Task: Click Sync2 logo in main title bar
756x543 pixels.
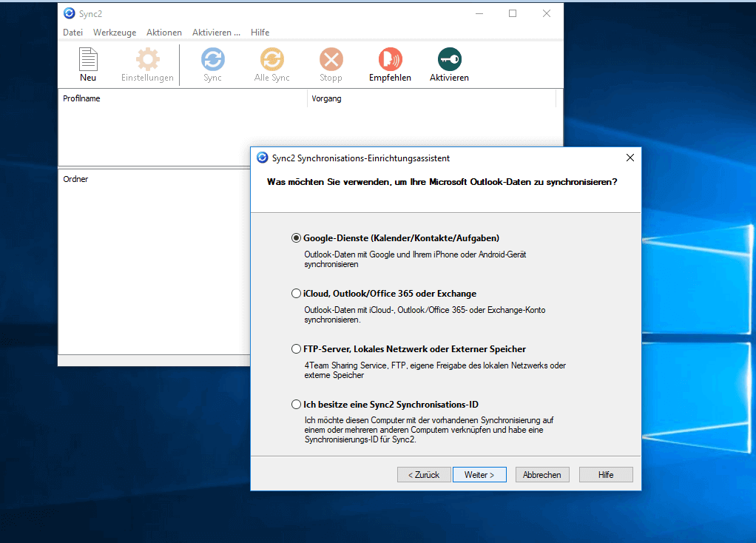Action: coord(70,13)
